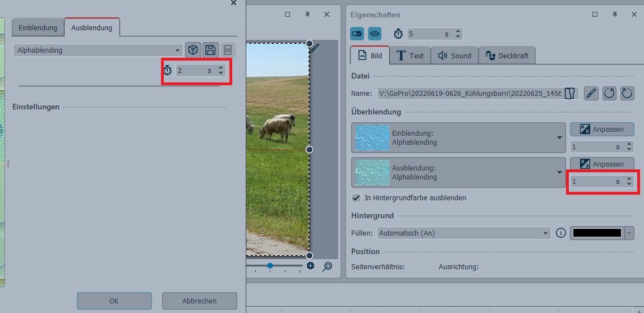Save the transition preset with the floppy disk icon
The height and width of the screenshot is (313, 644).
pos(210,50)
